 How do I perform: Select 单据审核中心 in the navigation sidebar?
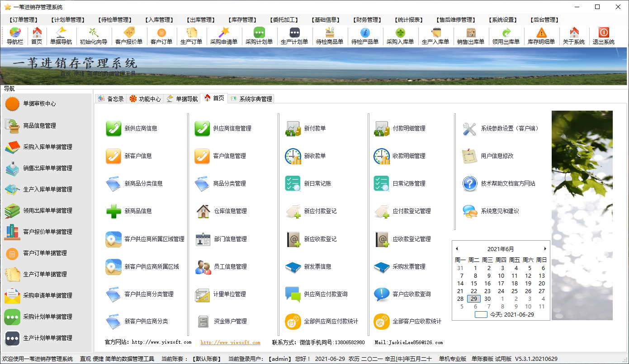(40, 103)
